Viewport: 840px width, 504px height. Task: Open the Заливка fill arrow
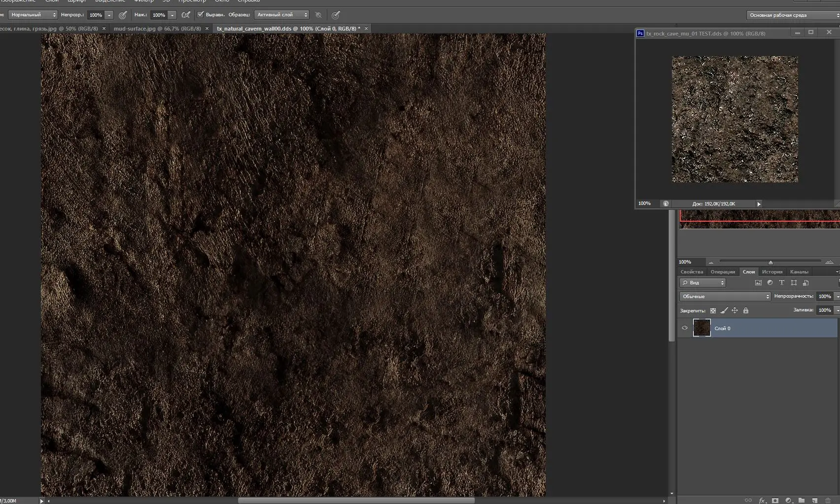coord(837,310)
